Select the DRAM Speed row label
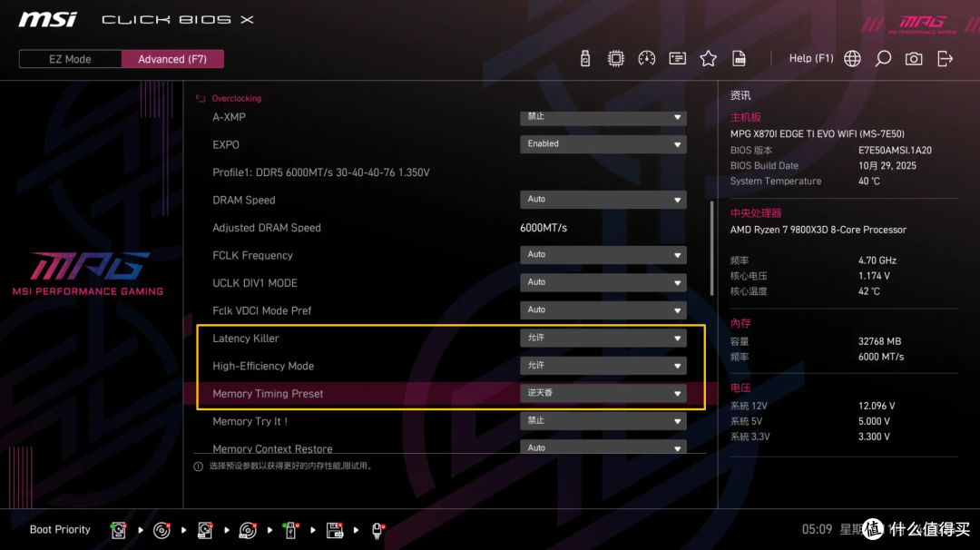Screen dimensions: 980x550 point(244,200)
